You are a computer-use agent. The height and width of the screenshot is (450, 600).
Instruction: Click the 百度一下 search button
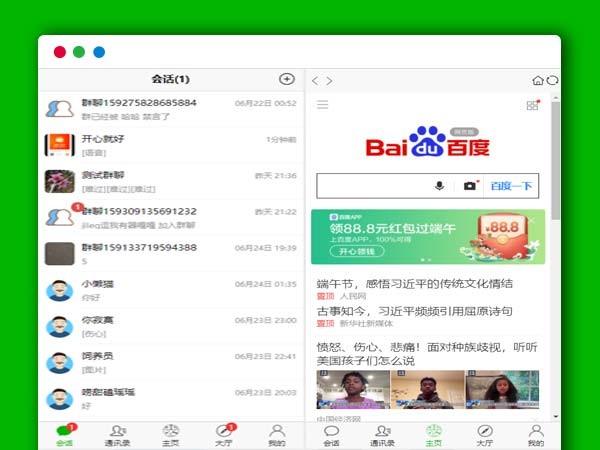coord(511,186)
